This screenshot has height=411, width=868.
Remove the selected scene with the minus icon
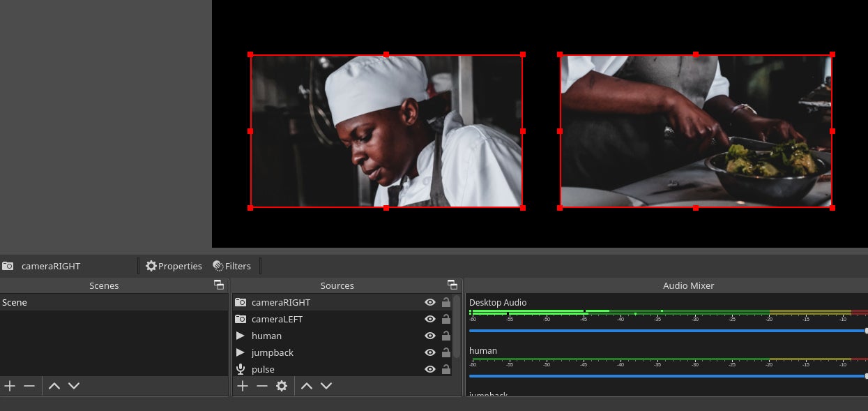click(x=29, y=386)
